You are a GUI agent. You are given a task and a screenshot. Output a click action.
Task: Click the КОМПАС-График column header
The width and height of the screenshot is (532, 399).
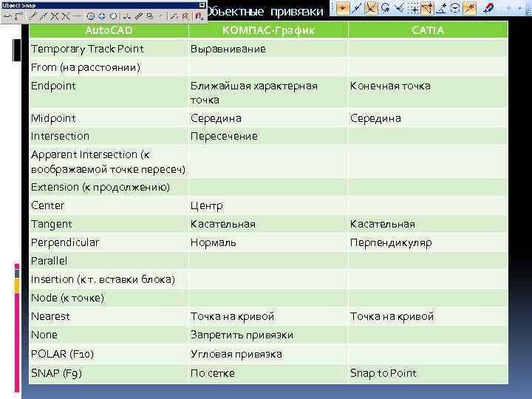pos(268,30)
